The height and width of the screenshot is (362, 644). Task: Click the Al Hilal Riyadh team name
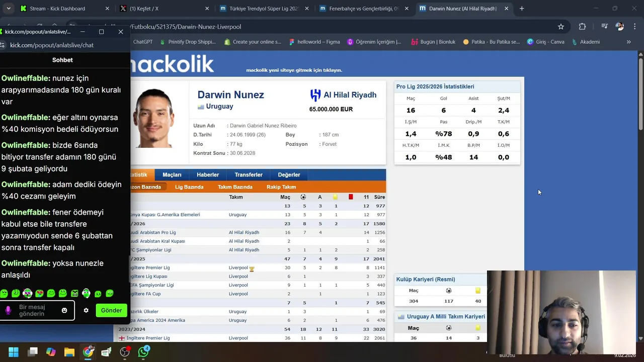tap(350, 95)
